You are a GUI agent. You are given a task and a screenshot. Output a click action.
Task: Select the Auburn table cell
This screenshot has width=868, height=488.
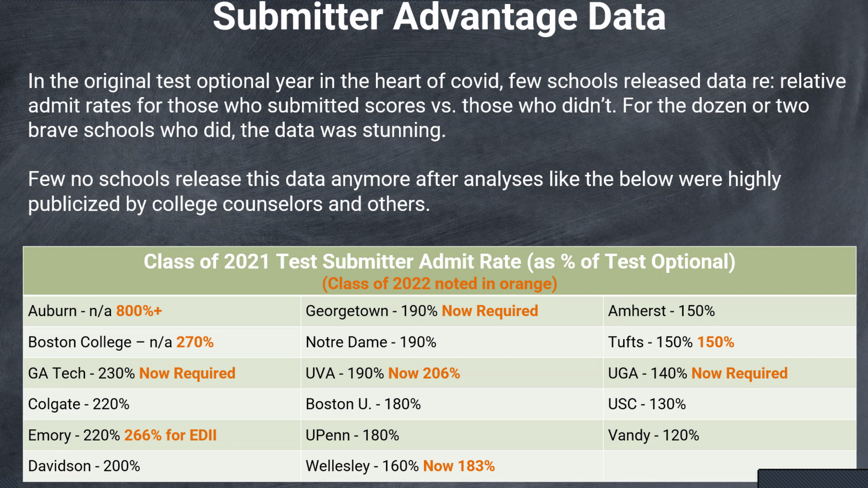tap(95, 311)
